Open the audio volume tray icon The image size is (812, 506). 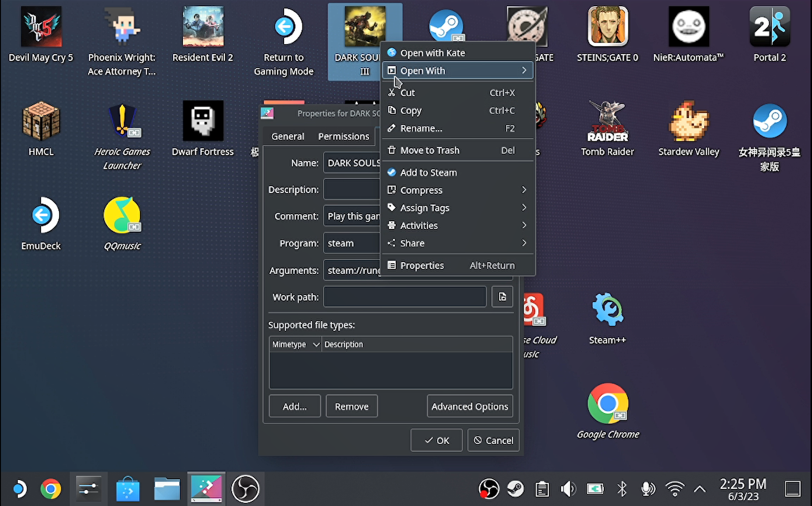pos(568,489)
